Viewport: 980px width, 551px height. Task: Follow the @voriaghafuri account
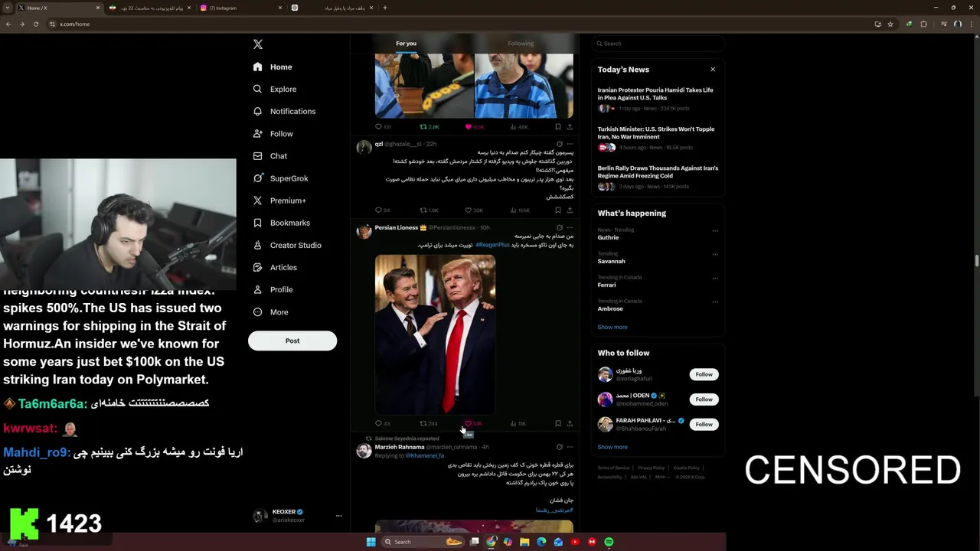pyautogui.click(x=704, y=374)
